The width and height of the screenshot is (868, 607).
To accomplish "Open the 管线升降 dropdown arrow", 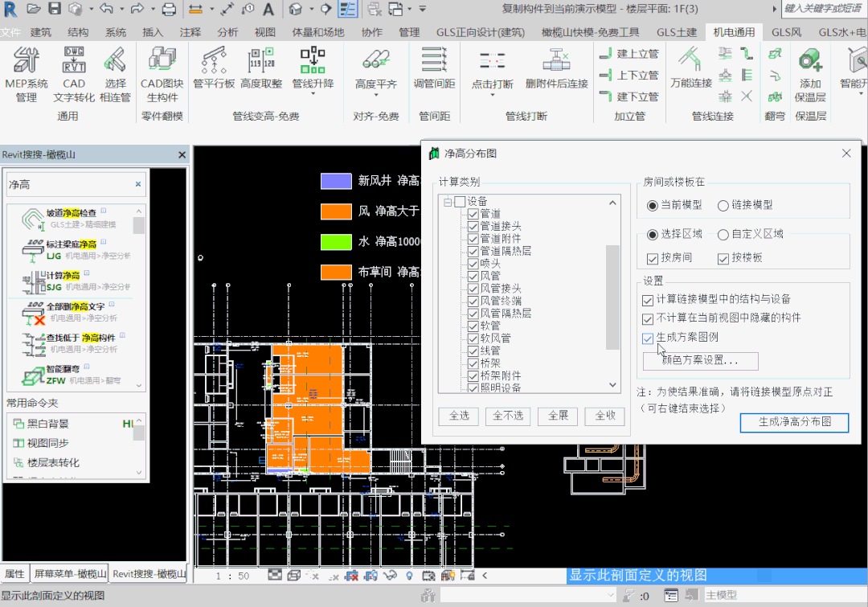I will click(313, 95).
